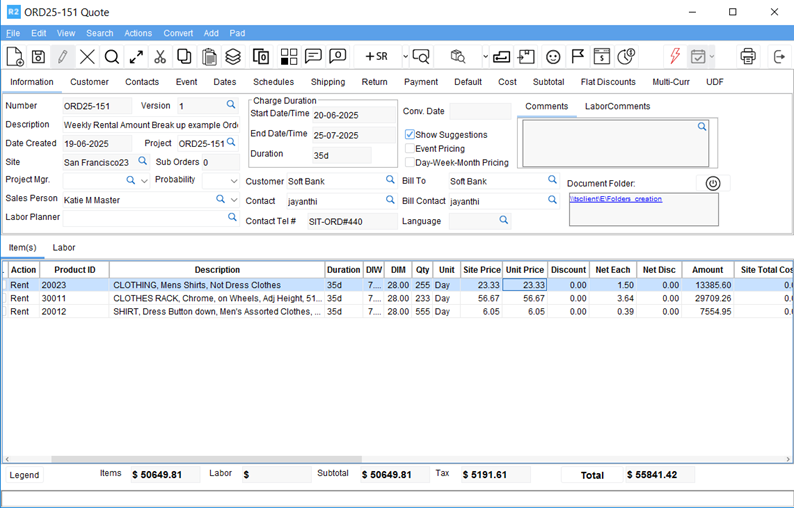794x508 pixels.
Task: Enable the Event Pricing checkbox
Action: point(410,148)
